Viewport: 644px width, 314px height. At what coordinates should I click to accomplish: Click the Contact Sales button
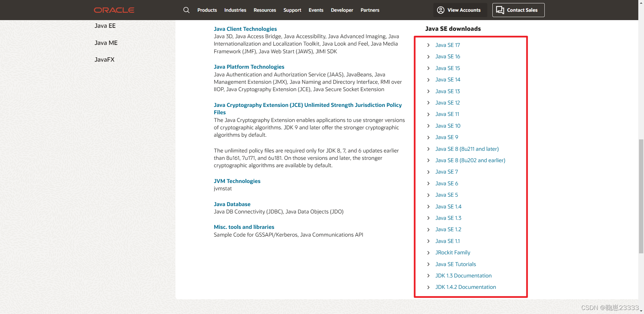[x=518, y=10]
